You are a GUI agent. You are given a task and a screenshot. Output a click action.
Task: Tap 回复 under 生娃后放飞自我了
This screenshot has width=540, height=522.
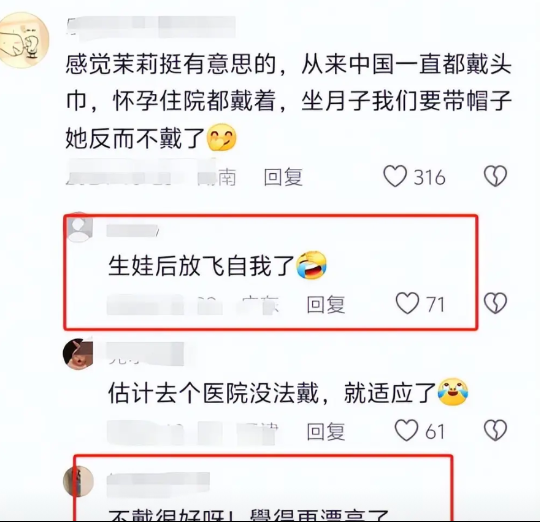(x=326, y=304)
